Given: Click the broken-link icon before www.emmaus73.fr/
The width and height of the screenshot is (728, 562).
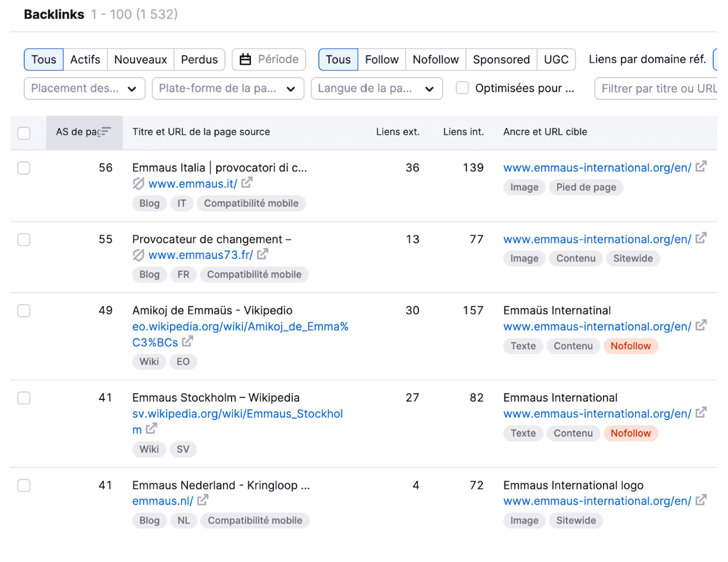Looking at the screenshot, I should pyautogui.click(x=138, y=255).
